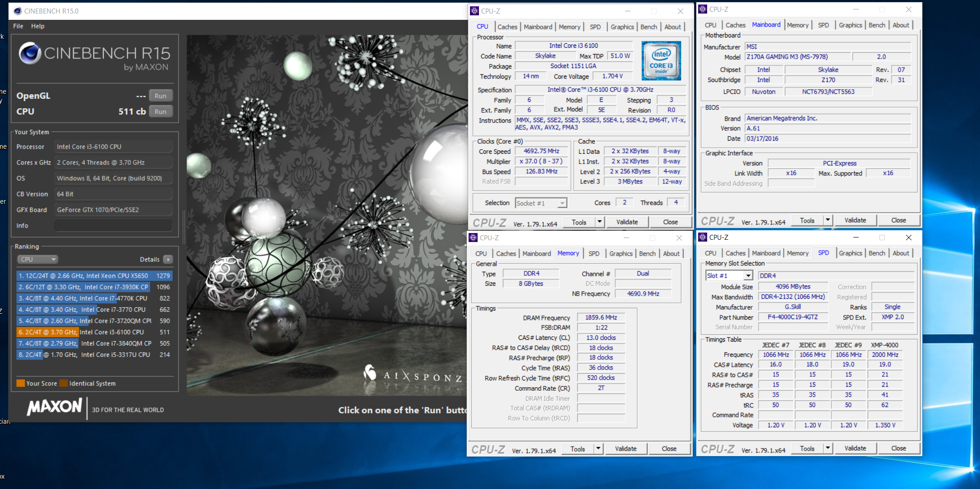Click the Cinebench R15 sphere logo
Viewport: 980px width, 489px height.
30,53
